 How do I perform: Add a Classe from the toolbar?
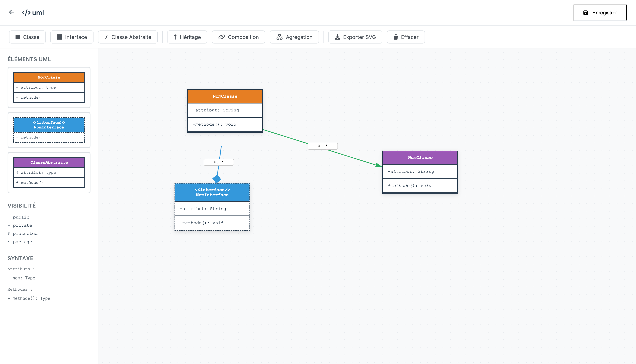coord(27,37)
